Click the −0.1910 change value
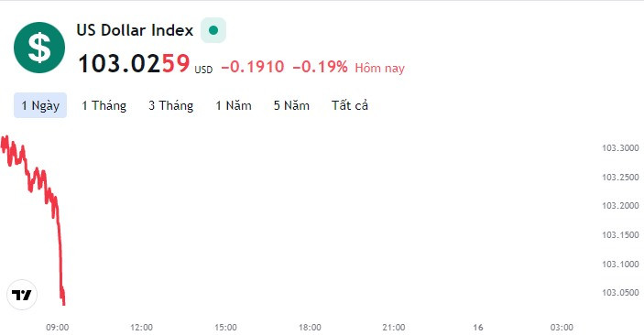The height and width of the screenshot is (335, 644). (253, 67)
